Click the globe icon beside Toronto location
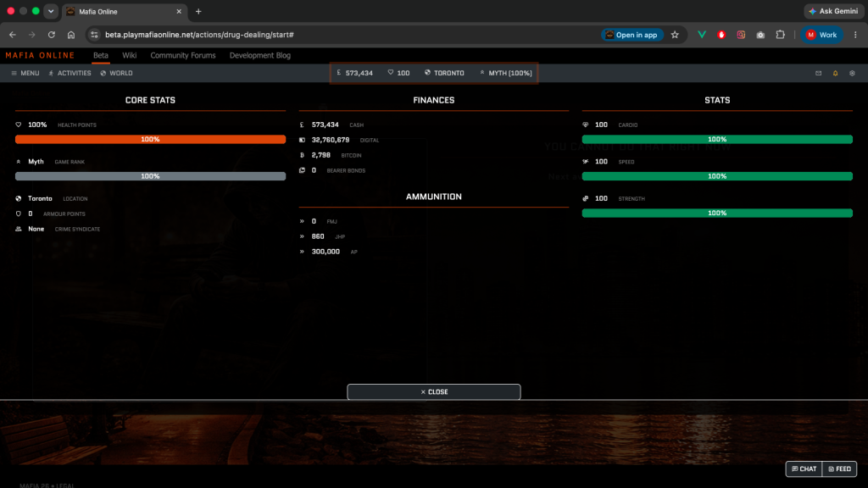The height and width of the screenshot is (488, 868). [x=19, y=198]
